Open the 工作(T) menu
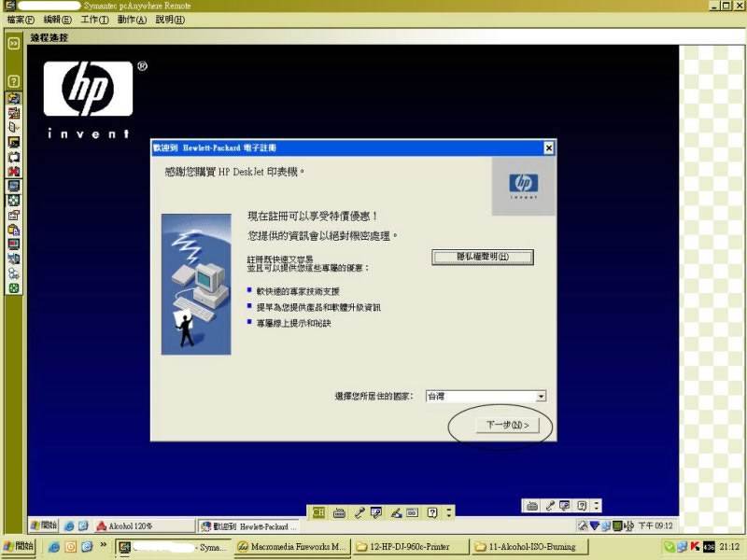This screenshot has height=560, width=747. point(94,20)
